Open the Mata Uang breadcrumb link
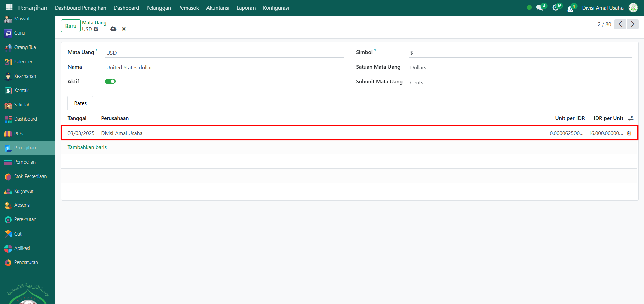The height and width of the screenshot is (304, 644). coord(94,23)
